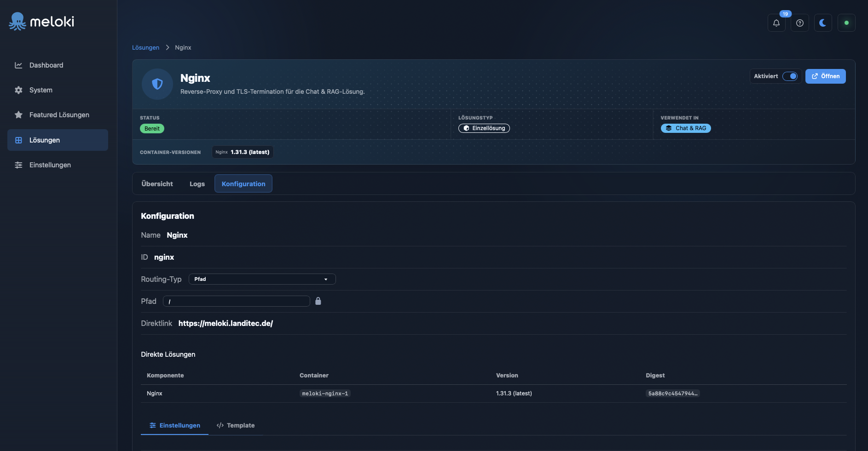The height and width of the screenshot is (451, 868).
Task: Click the meloki octopus logo
Action: click(x=17, y=21)
